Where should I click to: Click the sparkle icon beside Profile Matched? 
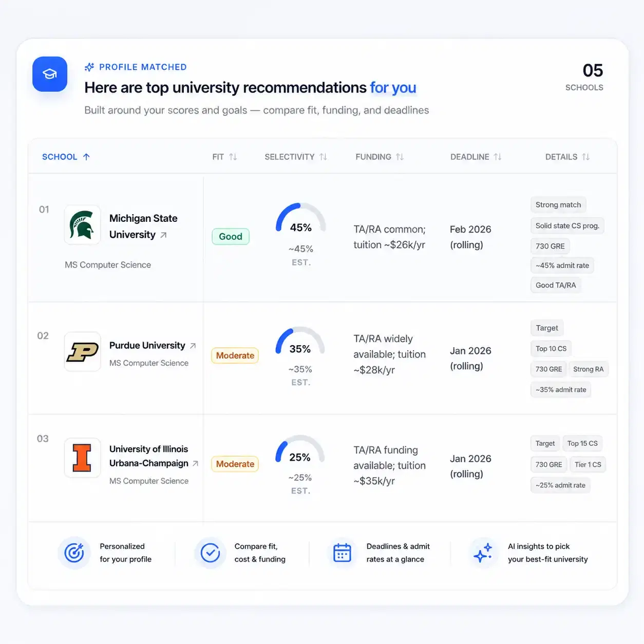tap(89, 67)
